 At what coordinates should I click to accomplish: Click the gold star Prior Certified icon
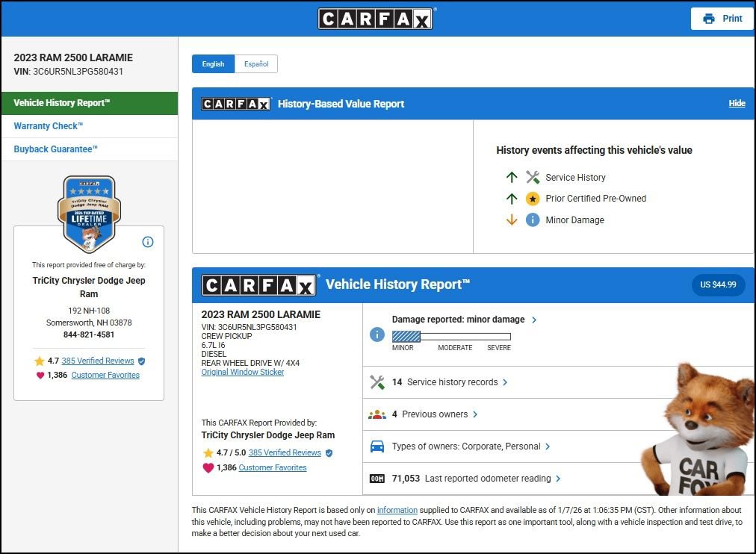point(533,199)
